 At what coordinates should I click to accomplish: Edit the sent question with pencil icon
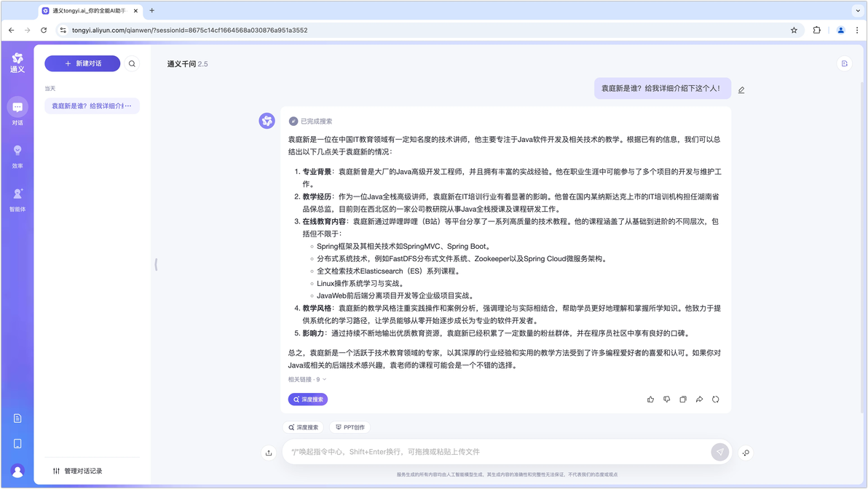click(x=741, y=90)
